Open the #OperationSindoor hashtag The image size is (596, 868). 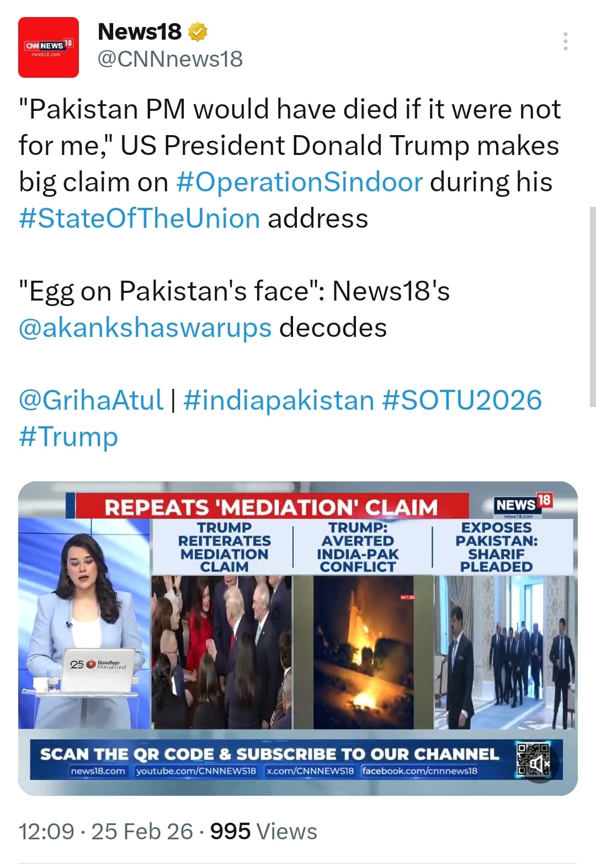tap(299, 182)
